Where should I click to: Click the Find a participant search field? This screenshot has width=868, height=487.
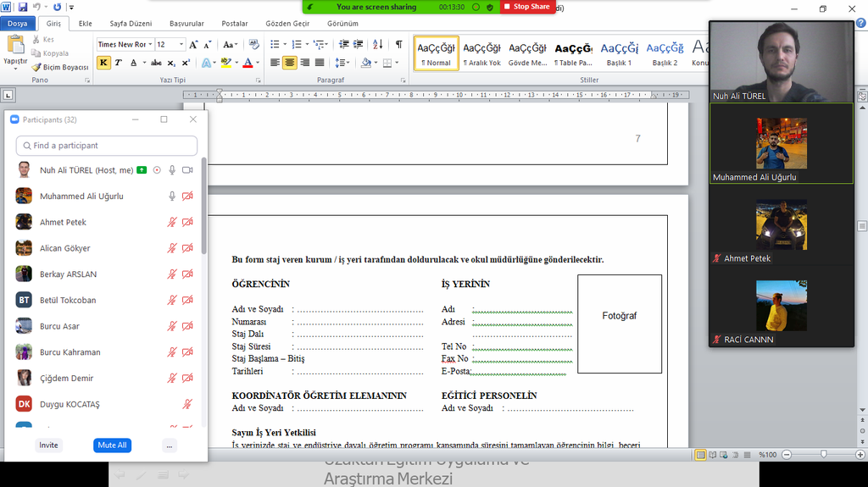click(x=106, y=146)
